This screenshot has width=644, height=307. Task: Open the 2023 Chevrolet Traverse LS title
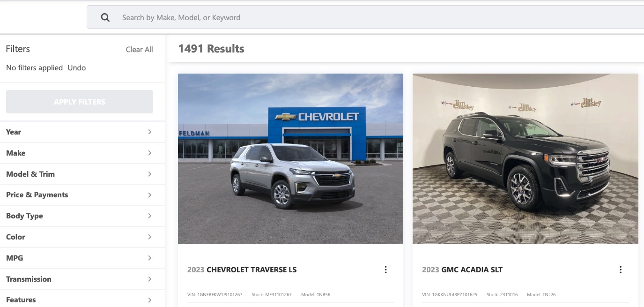(x=242, y=270)
